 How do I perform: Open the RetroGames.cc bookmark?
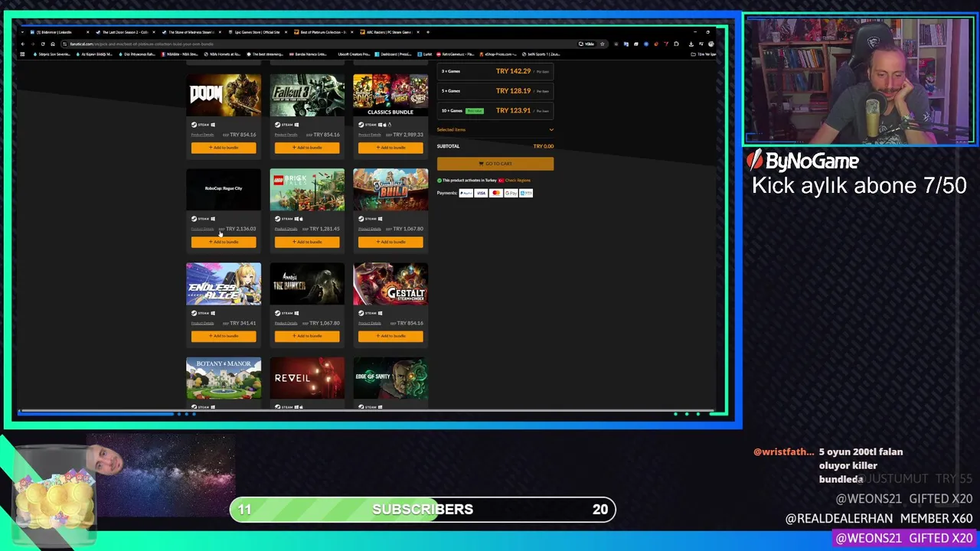456,54
